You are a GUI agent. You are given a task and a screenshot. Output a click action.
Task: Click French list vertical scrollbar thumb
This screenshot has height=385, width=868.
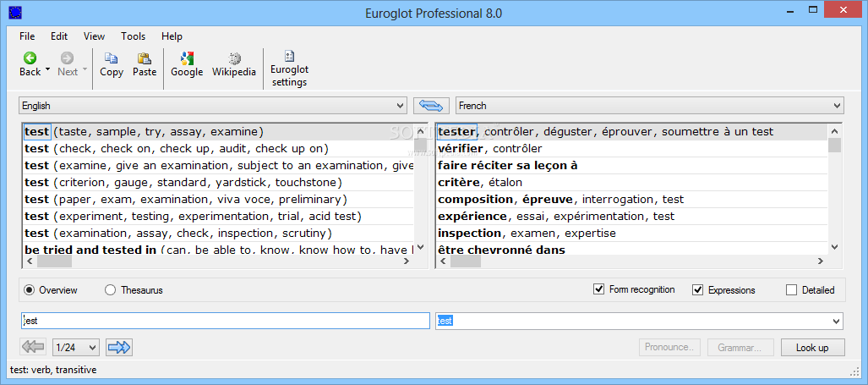[835, 146]
